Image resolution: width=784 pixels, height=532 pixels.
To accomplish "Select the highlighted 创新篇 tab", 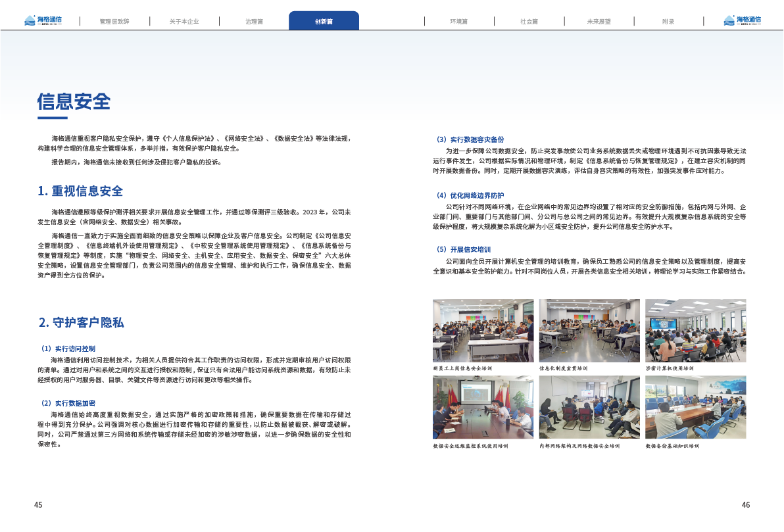I will [x=324, y=21].
